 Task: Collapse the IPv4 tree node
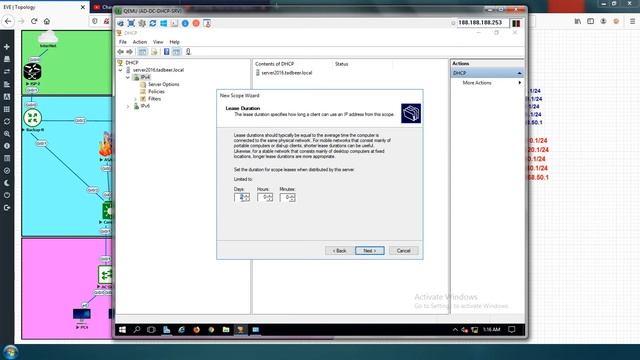pos(128,77)
